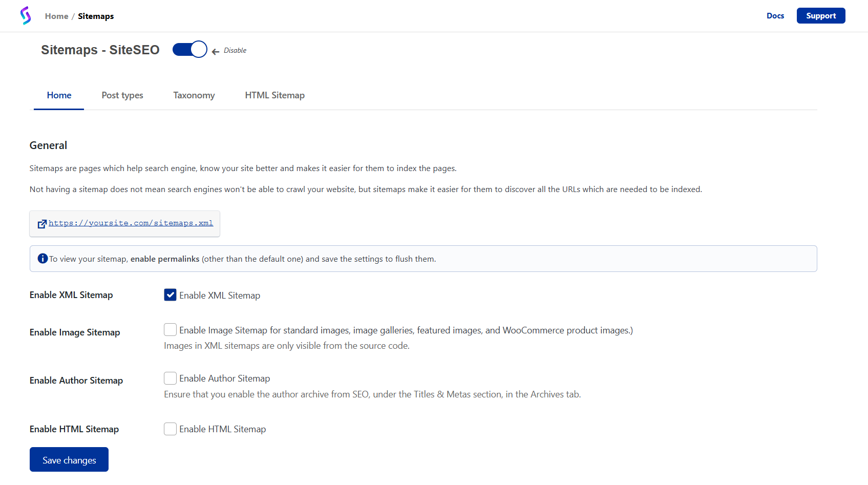Image resolution: width=868 pixels, height=485 pixels.
Task: Click the 'enable permalinks' bold text
Action: point(165,259)
